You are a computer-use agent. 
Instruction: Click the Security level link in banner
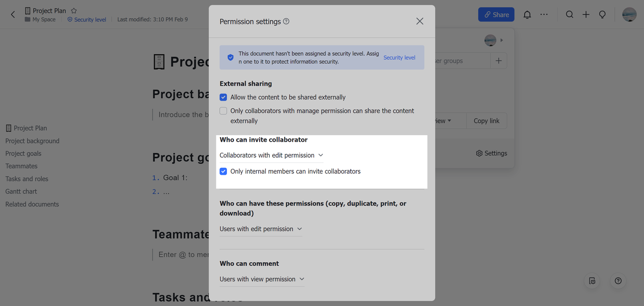click(x=399, y=58)
